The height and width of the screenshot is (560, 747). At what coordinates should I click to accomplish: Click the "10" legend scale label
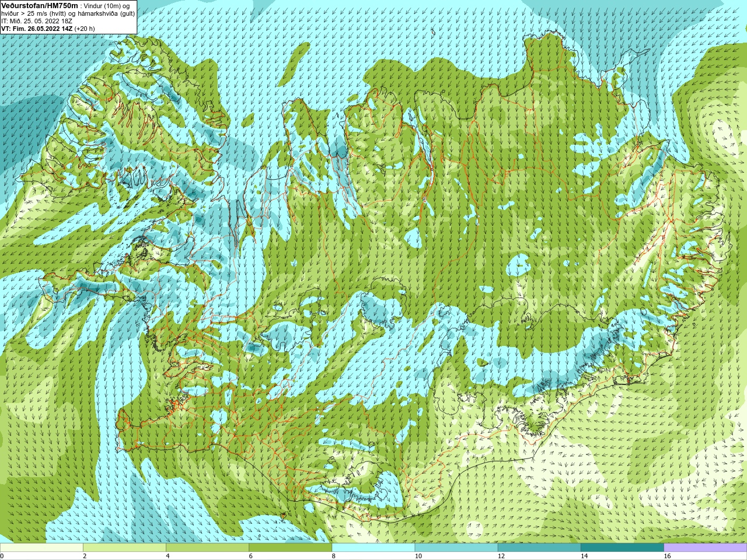(x=418, y=556)
